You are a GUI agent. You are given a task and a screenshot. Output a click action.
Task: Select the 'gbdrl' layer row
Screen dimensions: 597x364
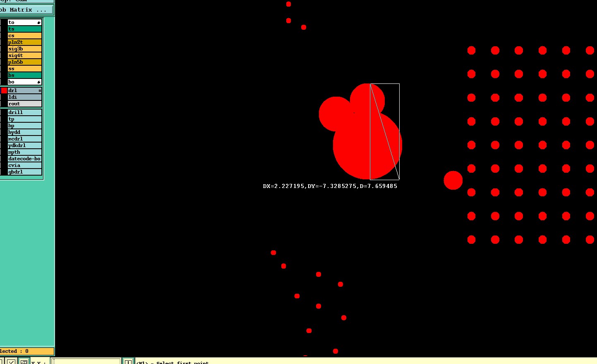point(25,172)
